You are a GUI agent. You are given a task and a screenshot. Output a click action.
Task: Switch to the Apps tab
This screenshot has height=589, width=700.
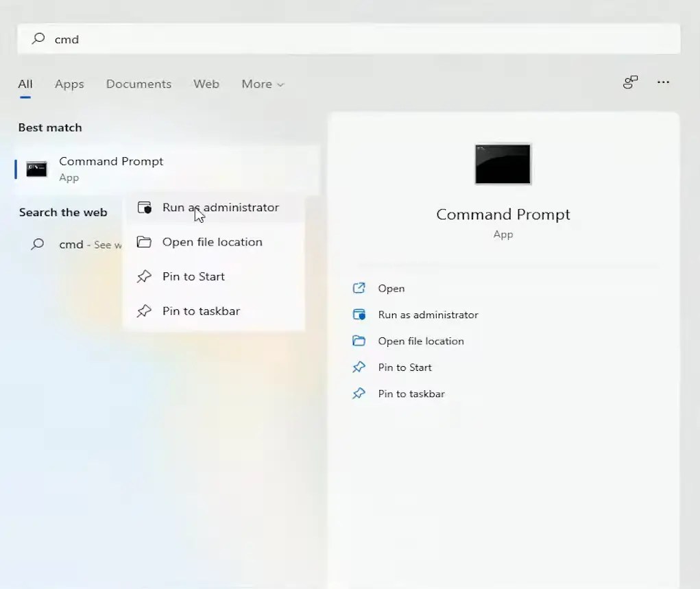(69, 84)
